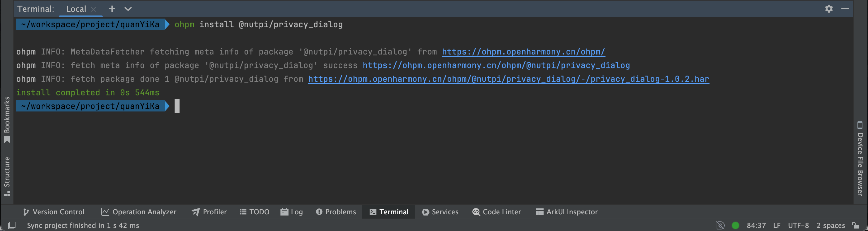Open the Services tool window

(440, 212)
